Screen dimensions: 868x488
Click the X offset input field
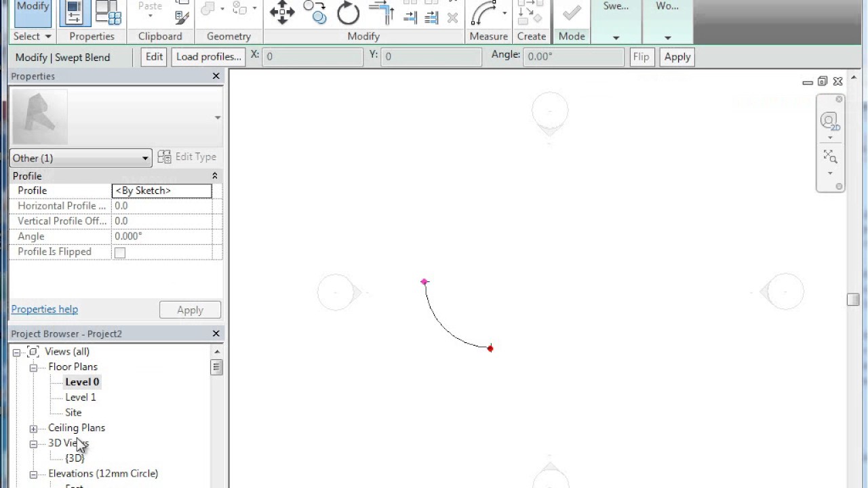point(313,57)
